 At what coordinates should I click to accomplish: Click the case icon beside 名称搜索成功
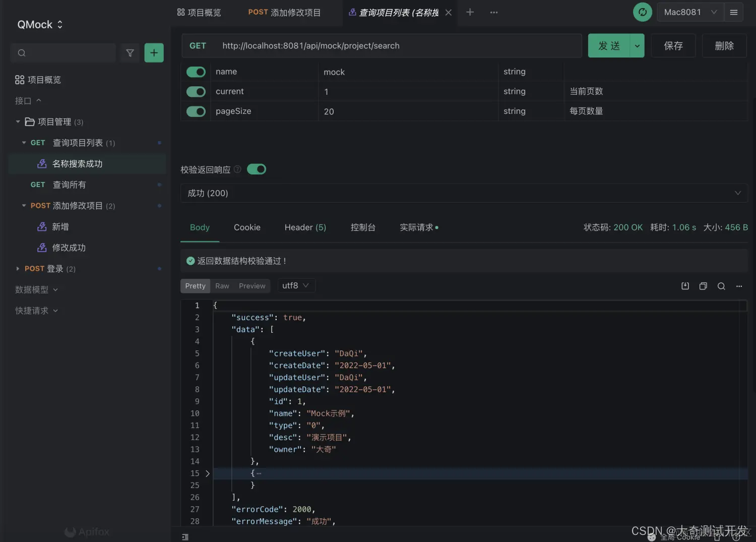coord(42,164)
